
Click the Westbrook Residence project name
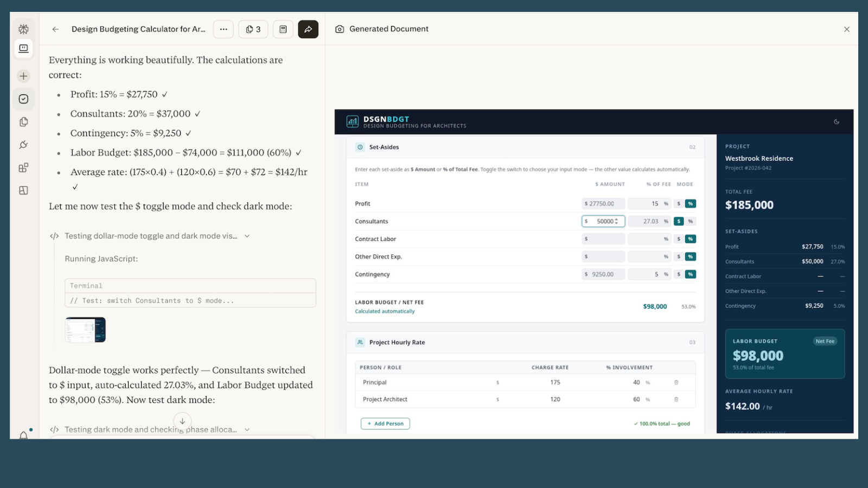759,158
